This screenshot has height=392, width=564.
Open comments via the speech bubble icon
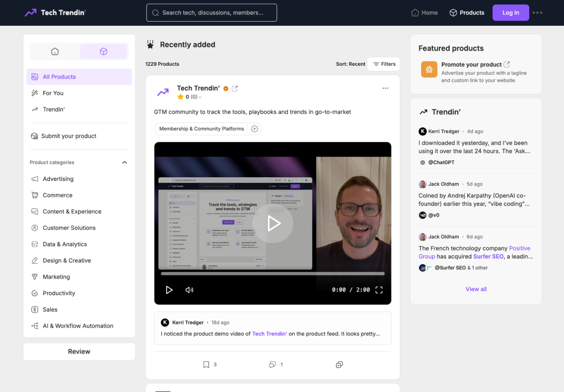click(x=272, y=365)
